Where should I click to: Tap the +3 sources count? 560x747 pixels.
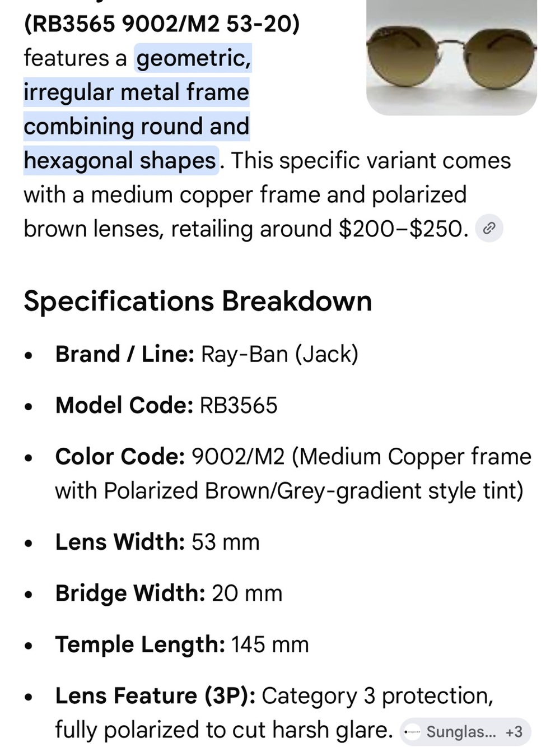514,731
